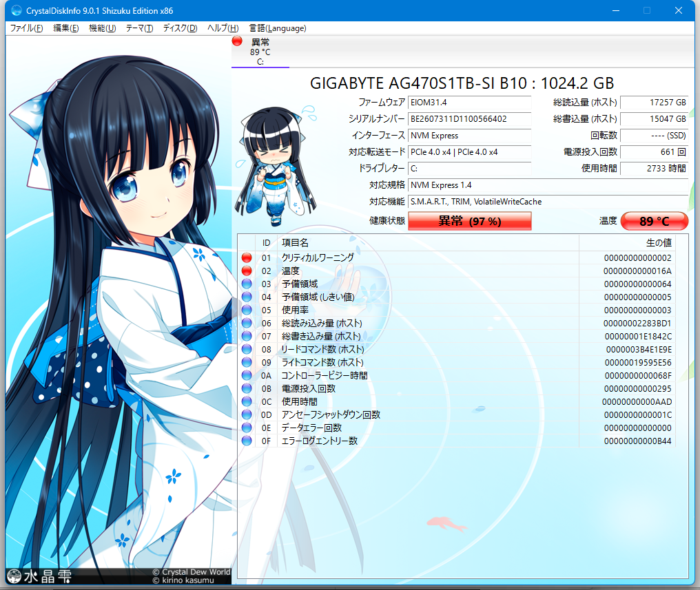700x590 pixels.
Task: Click the 項目名 column header
Action: click(x=428, y=242)
